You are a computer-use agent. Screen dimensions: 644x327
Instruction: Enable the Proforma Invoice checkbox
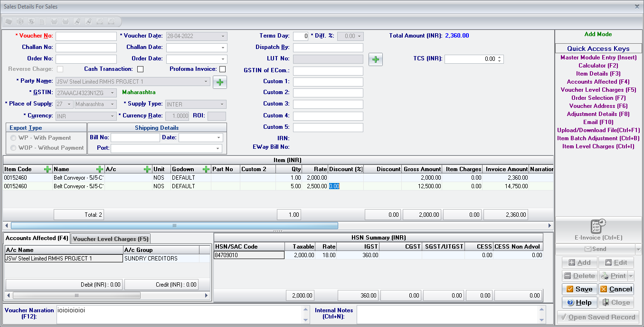pos(222,69)
